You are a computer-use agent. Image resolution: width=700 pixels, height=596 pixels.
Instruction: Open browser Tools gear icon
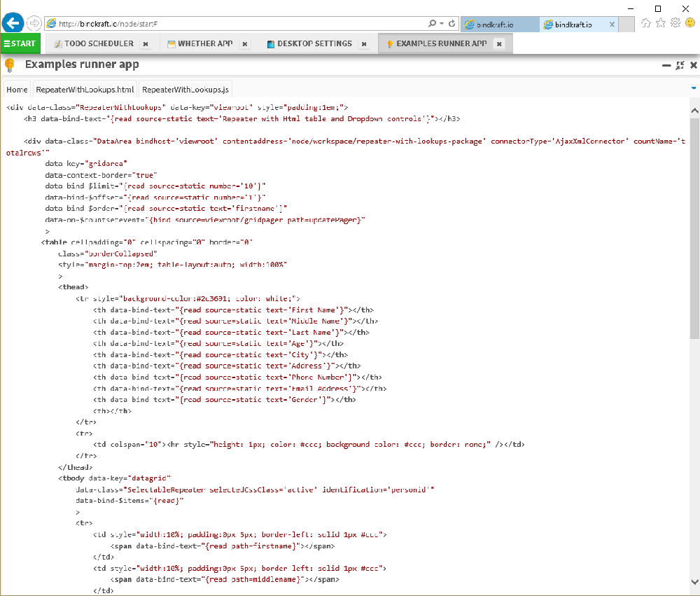[x=675, y=23]
